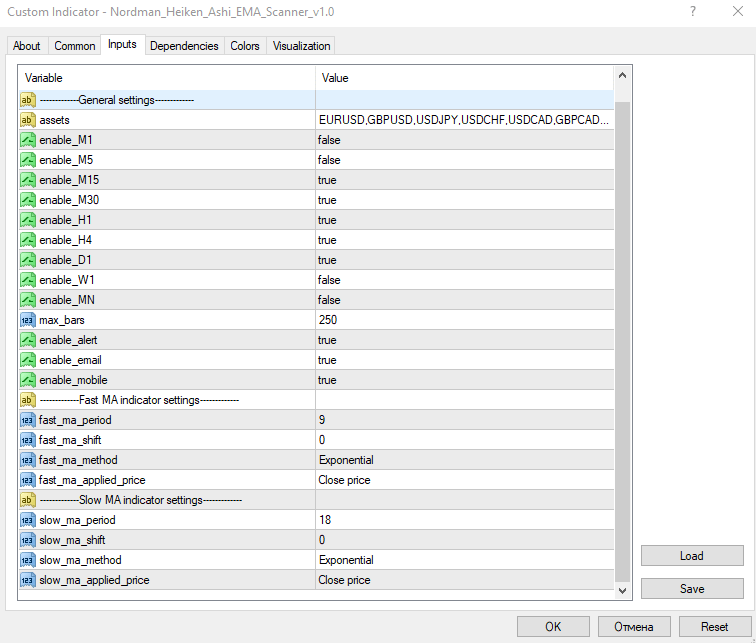The width and height of the screenshot is (756, 643).
Task: Click the boolean icon beside enable_H1
Action: [27, 220]
